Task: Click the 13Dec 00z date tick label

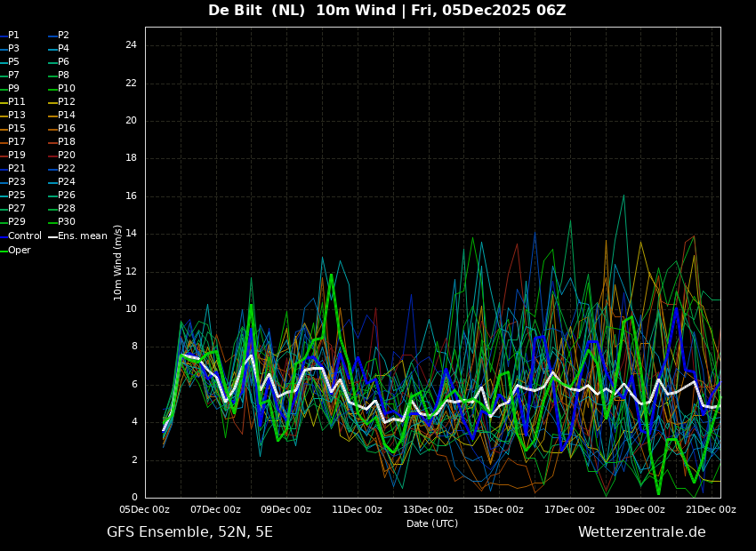Action: pos(428,509)
